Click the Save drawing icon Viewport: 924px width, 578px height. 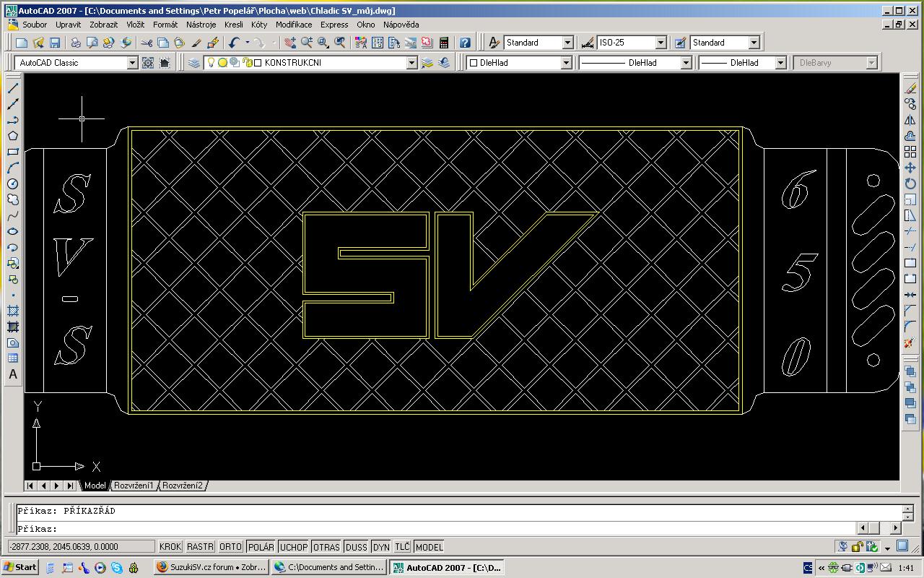55,43
